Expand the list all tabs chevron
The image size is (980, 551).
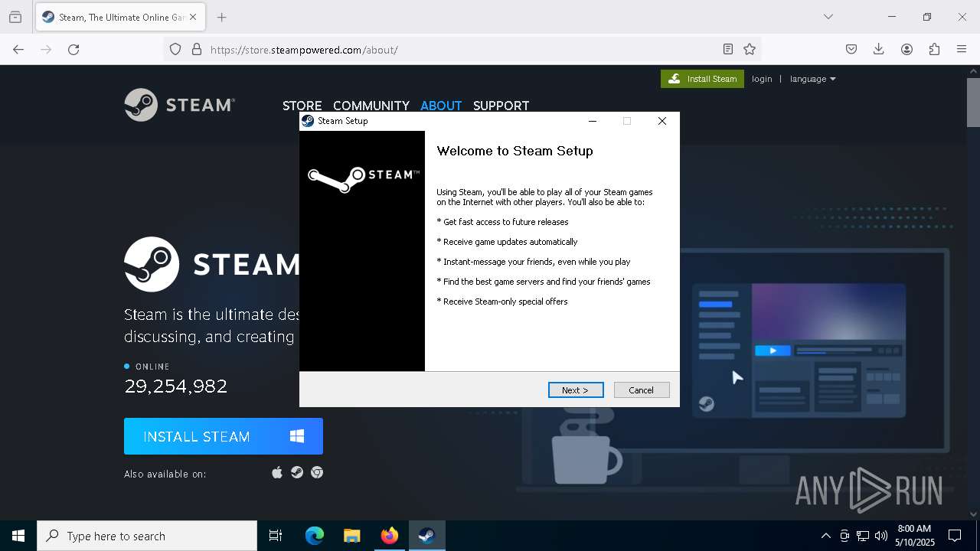pyautogui.click(x=828, y=17)
